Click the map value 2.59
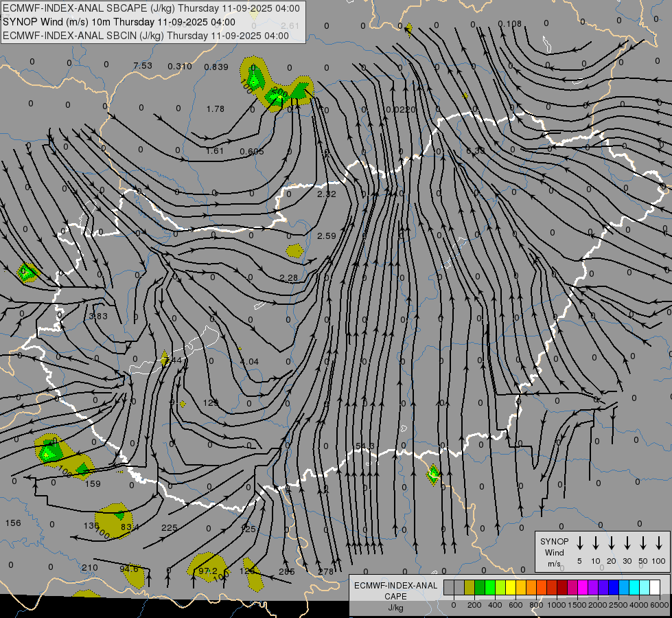The image size is (672, 618). (x=327, y=236)
